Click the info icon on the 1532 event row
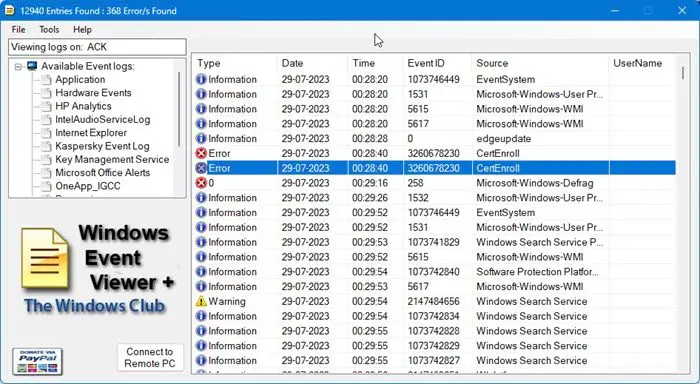 tap(201, 198)
